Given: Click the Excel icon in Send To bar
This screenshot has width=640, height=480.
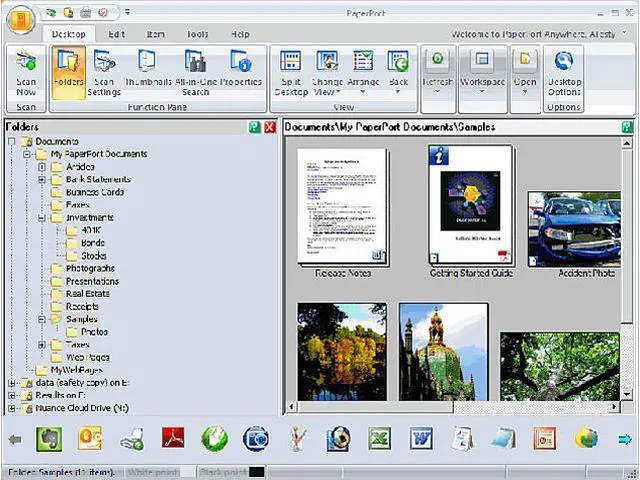Looking at the screenshot, I should [379, 439].
